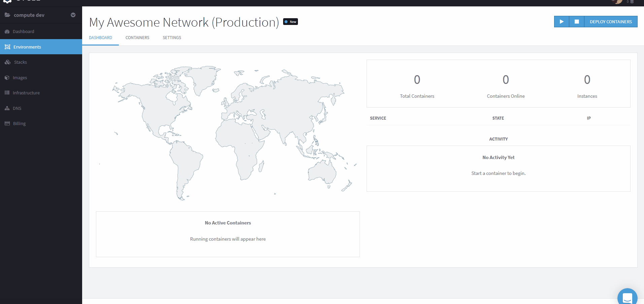Viewport: 644px width, 304px height.
Task: Click the New state badge beside the title
Action: pos(291,22)
